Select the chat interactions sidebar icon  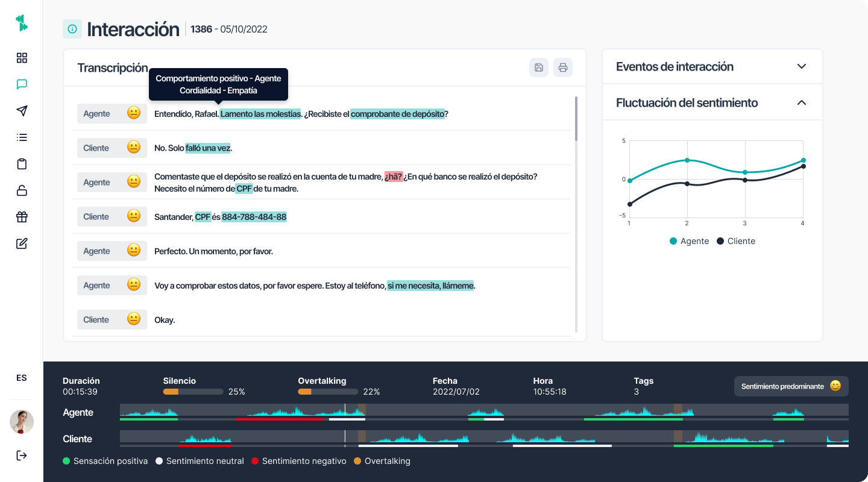(22, 84)
